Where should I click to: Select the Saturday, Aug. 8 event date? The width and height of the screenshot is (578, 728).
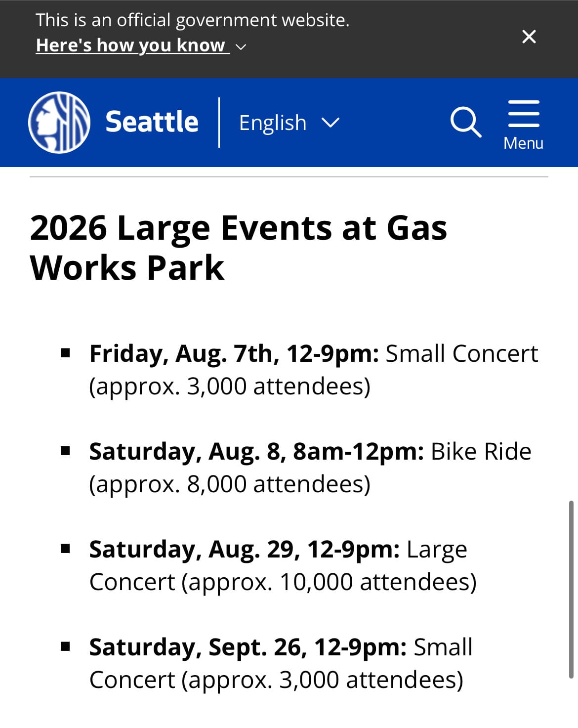(256, 451)
